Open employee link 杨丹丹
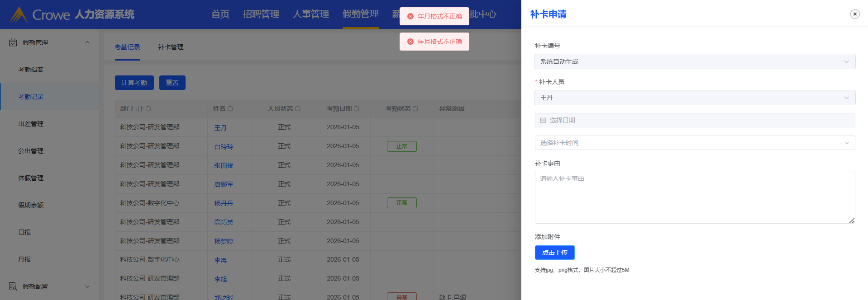868x300 pixels. [224, 203]
